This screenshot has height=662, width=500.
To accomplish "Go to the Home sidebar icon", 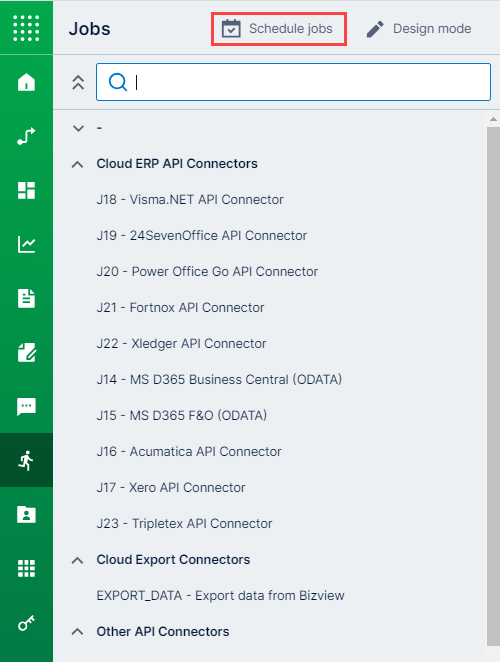I will tap(26, 82).
